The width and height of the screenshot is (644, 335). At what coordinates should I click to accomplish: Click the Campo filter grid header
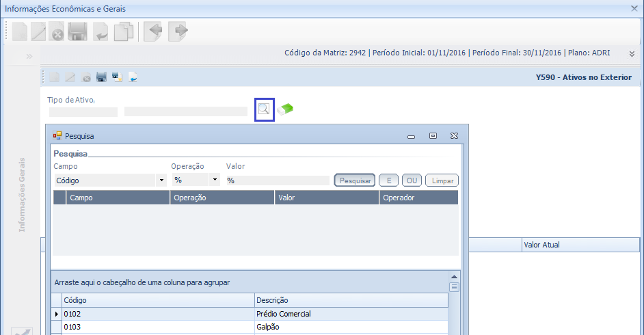[x=118, y=198]
